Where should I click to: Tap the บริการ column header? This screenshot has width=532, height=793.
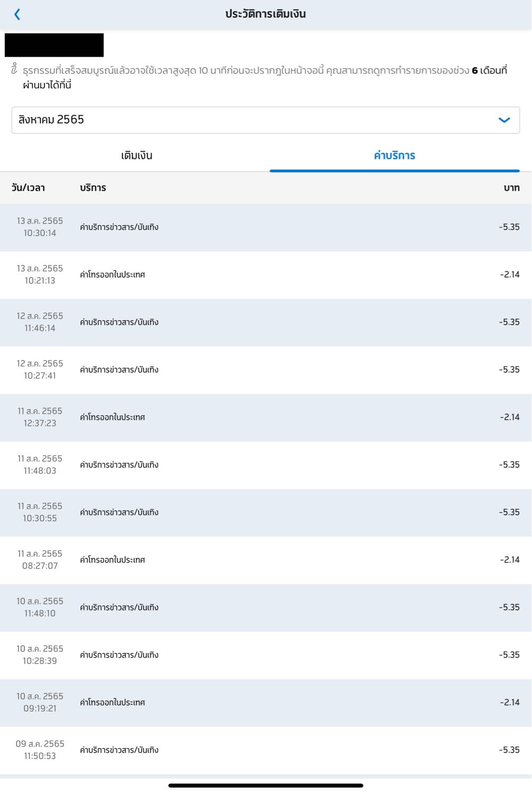click(x=93, y=188)
